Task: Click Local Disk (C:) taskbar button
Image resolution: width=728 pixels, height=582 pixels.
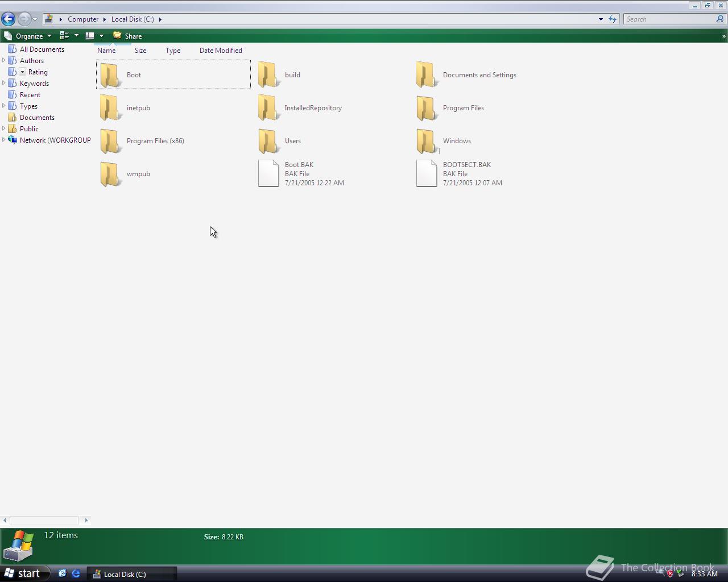Action: 132,574
